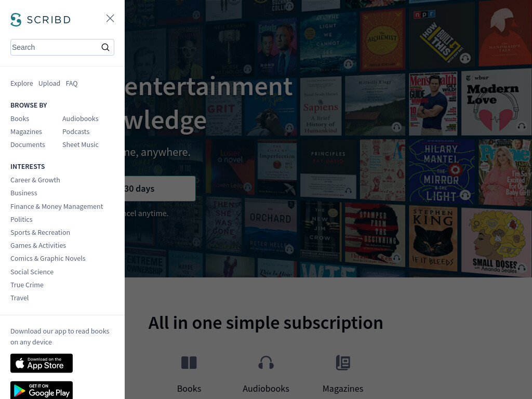532x399 pixels.
Task: Select The Gifts of Imperfection cover
Action: point(277,169)
